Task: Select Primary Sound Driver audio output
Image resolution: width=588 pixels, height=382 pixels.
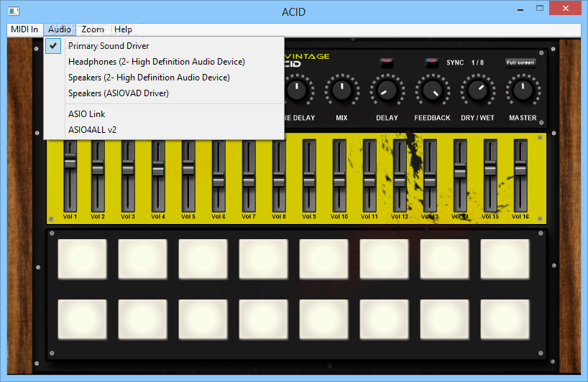Action: pos(164,46)
